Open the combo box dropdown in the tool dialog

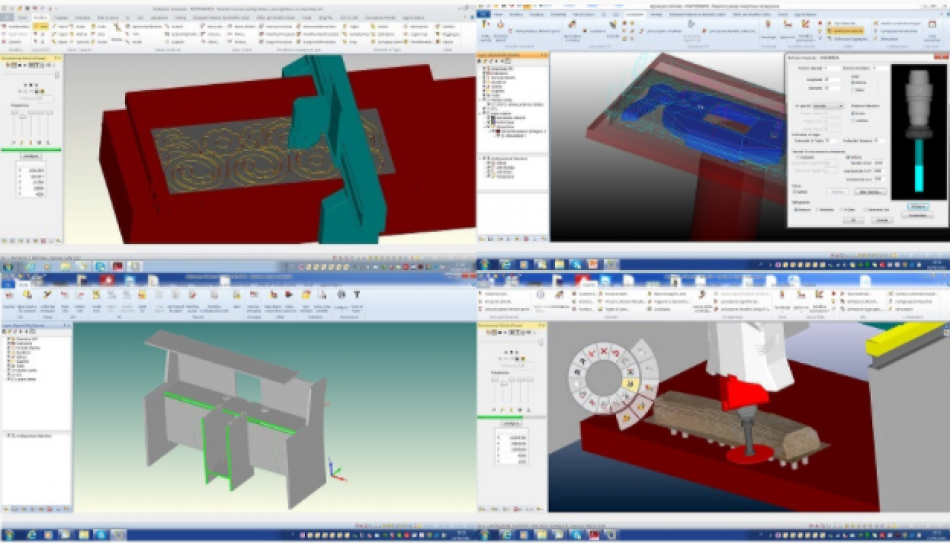(826, 105)
